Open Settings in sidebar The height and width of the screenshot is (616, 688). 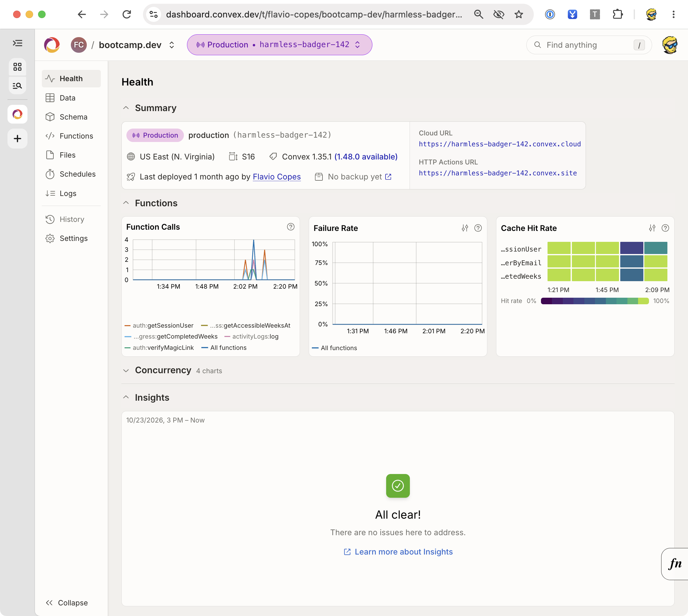tap(71, 238)
